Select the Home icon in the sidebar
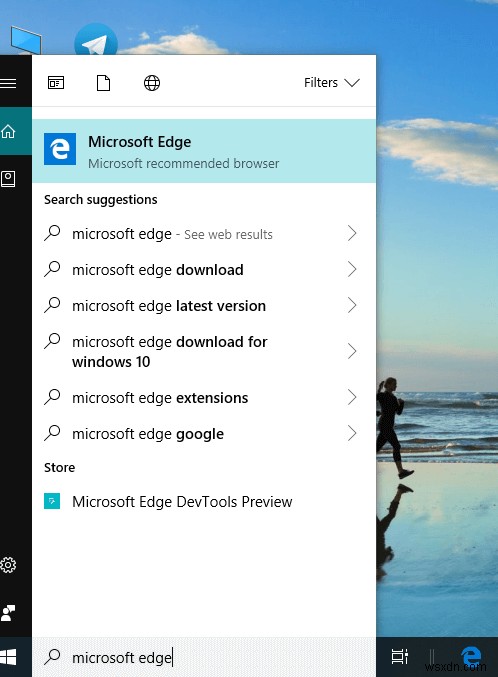Image resolution: width=498 pixels, height=677 pixels. pos(8,131)
